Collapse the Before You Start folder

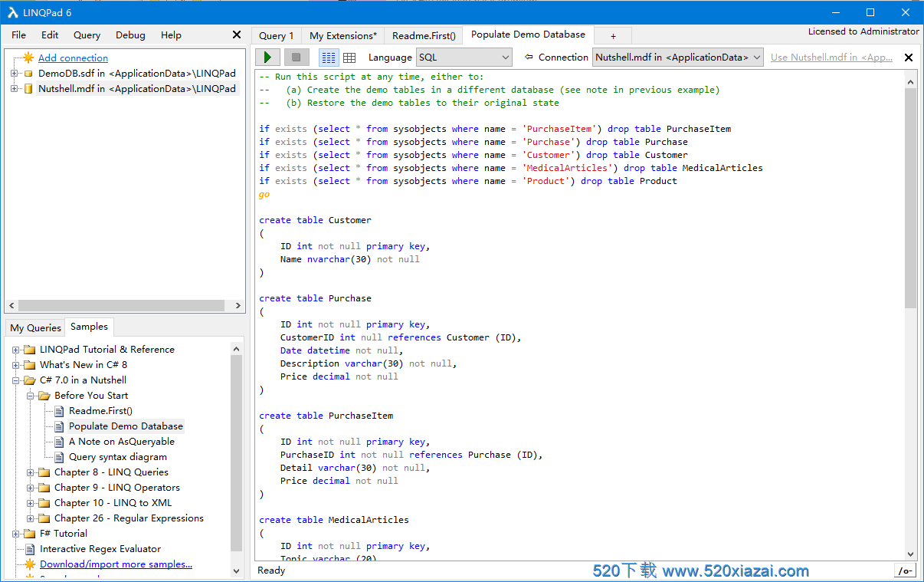30,396
